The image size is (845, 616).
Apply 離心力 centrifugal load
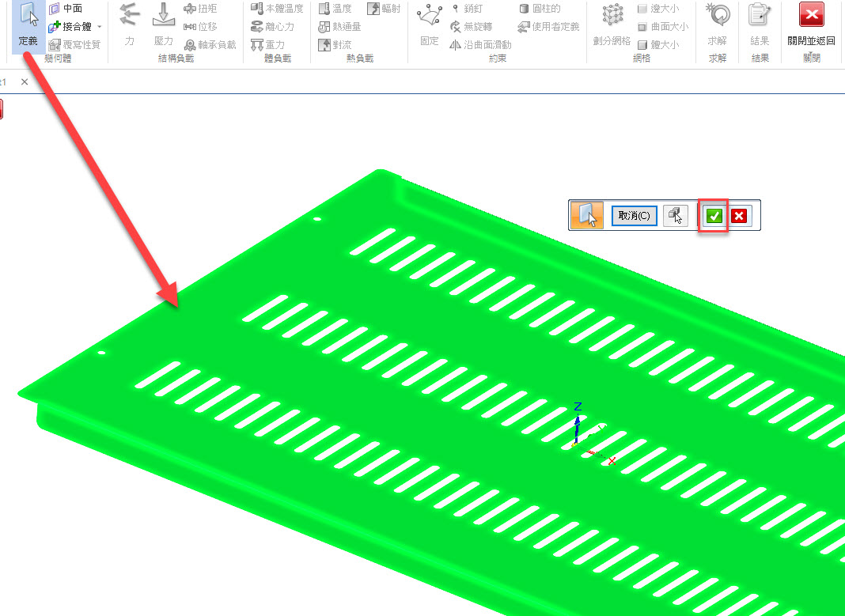[x=273, y=26]
